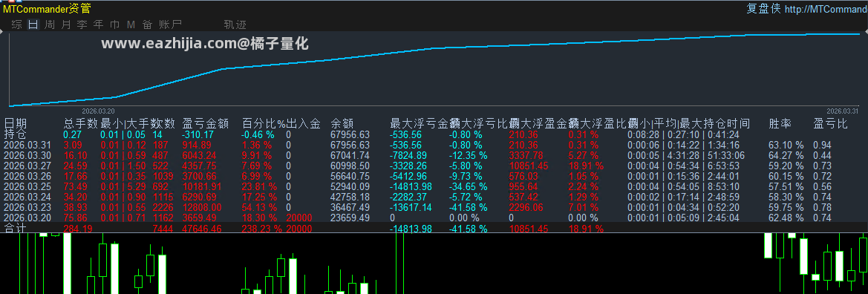Click the 出入金 column header

[304, 123]
